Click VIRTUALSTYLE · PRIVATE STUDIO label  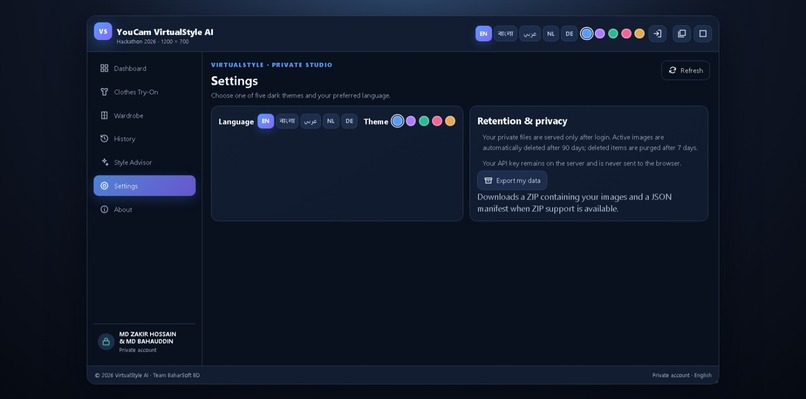coord(272,65)
